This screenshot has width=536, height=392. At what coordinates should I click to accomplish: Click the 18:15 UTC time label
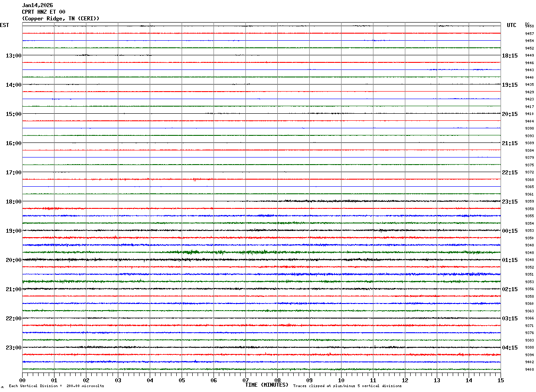coord(510,56)
